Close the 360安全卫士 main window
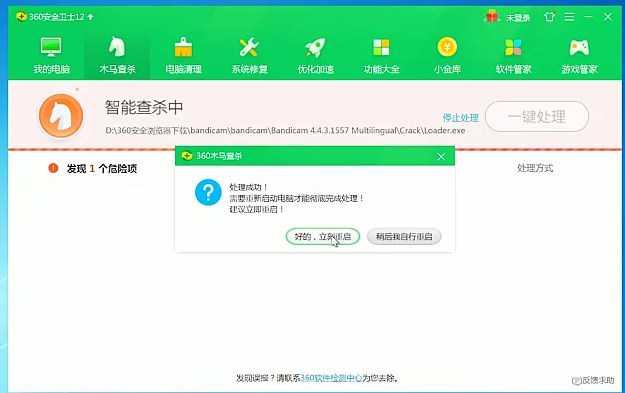This screenshot has height=393, width=625. click(608, 17)
